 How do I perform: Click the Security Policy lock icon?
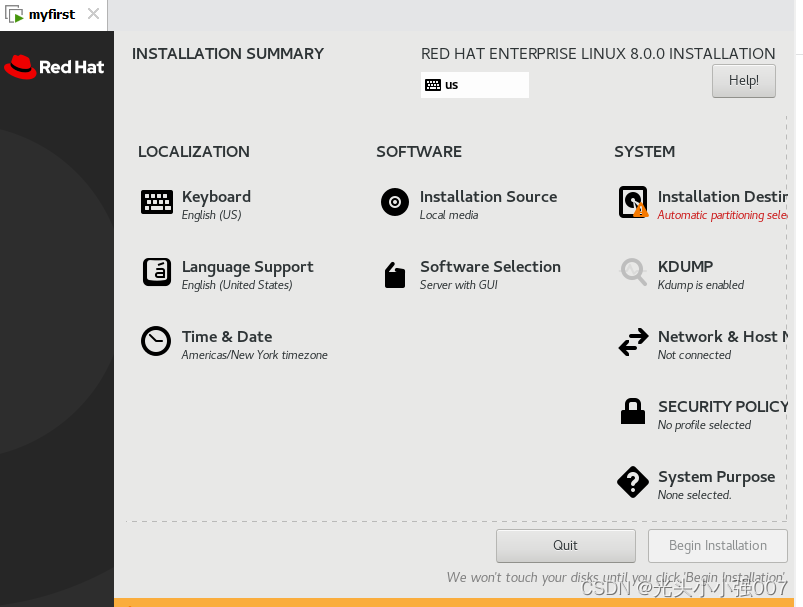click(633, 411)
